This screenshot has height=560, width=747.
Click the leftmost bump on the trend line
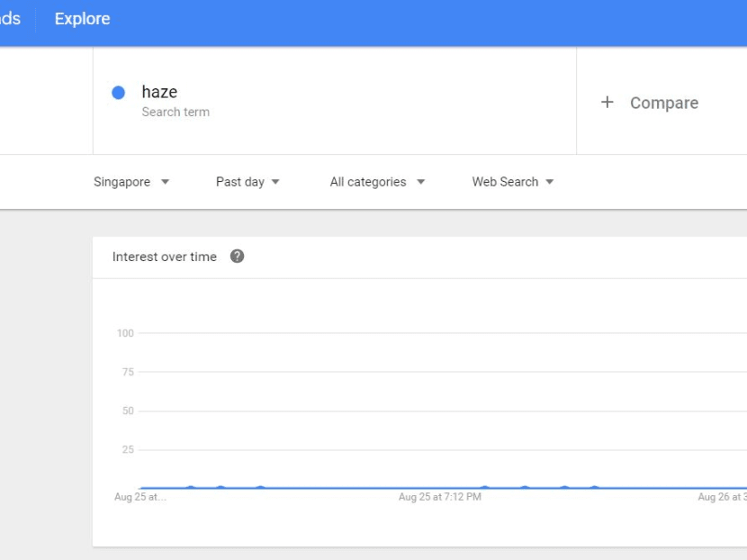[x=191, y=488]
